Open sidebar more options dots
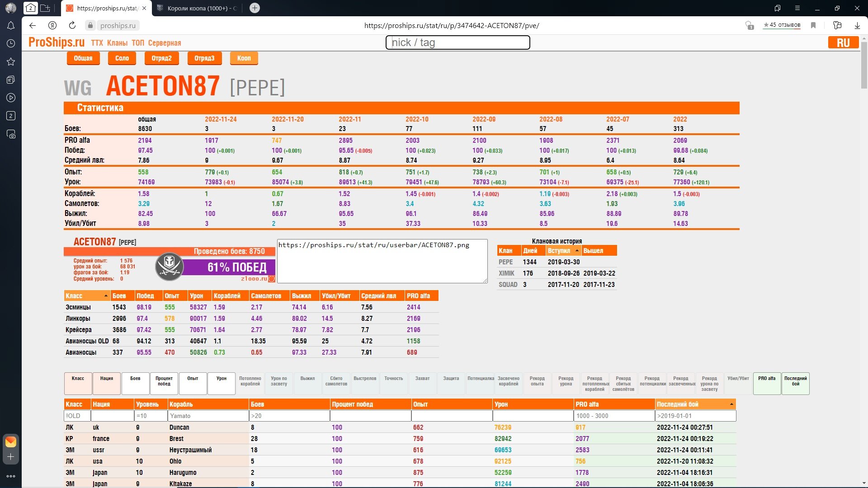This screenshot has height=488, width=868. coord(11,476)
